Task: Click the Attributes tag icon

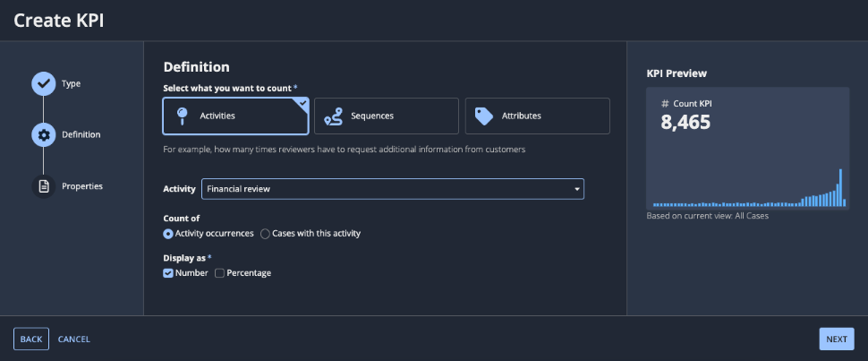Action: pyautogui.click(x=484, y=116)
